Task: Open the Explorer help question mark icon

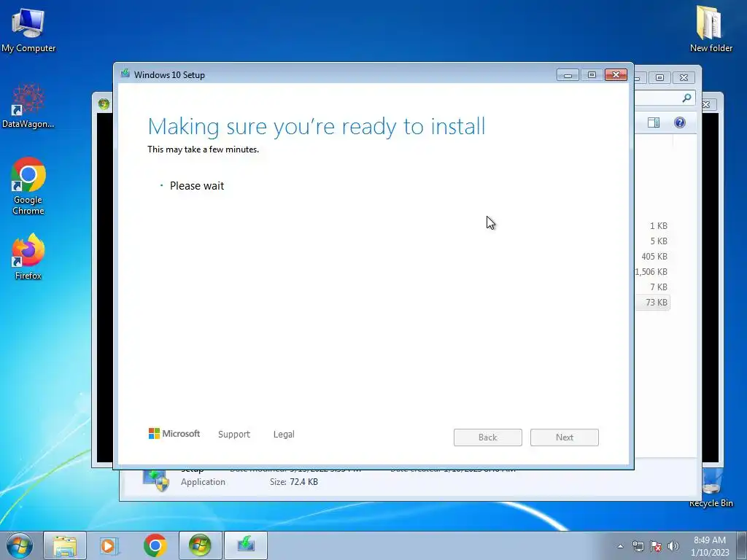Action: pos(680,122)
